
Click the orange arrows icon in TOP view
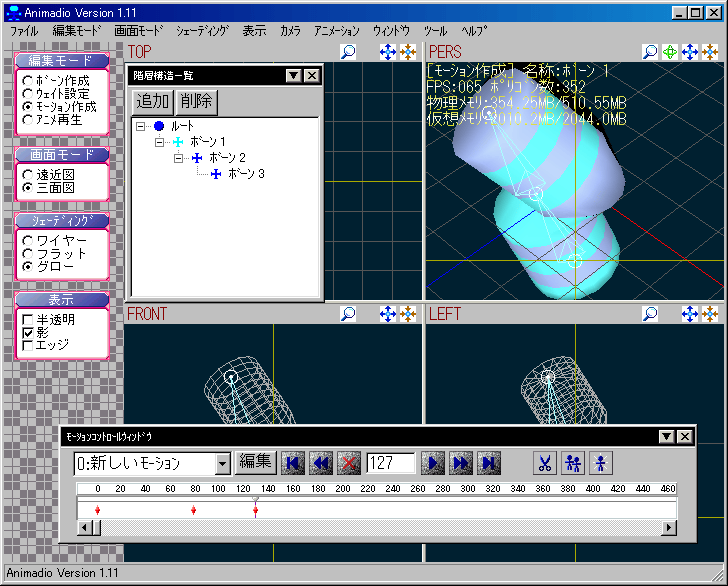pos(408,52)
